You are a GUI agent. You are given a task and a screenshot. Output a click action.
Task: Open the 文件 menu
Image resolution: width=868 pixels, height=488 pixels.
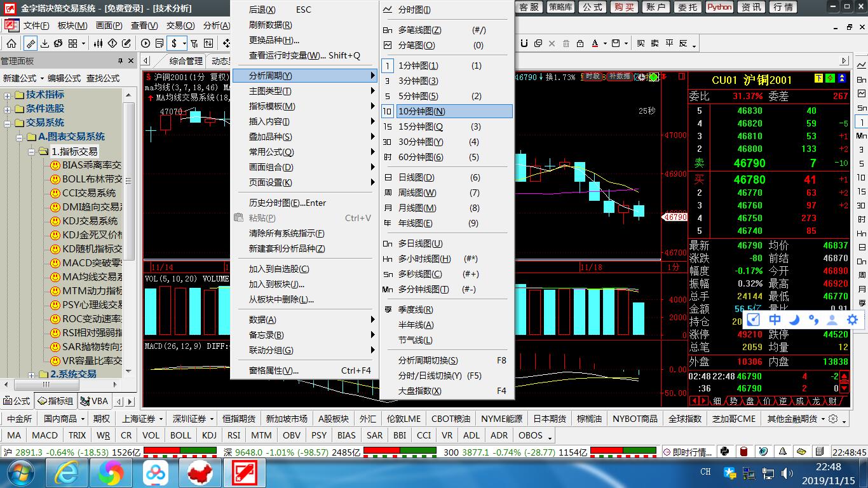pos(36,25)
